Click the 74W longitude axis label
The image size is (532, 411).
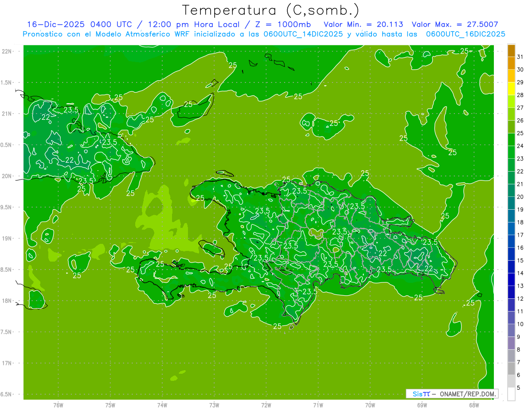[x=162, y=405]
